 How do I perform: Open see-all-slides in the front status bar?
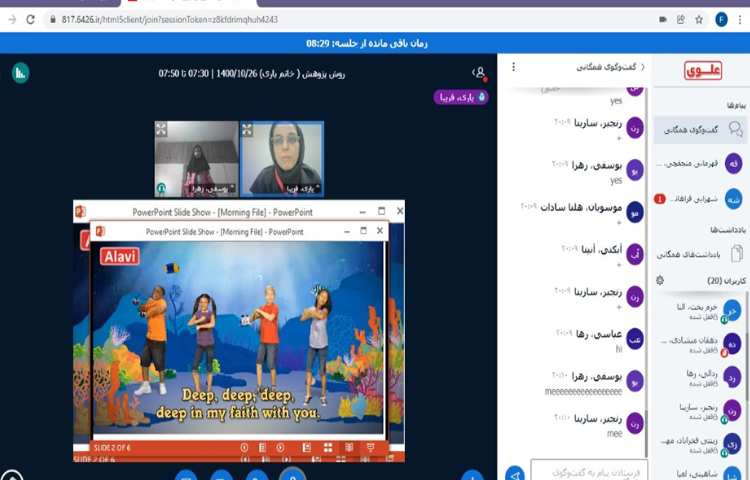pos(262,447)
